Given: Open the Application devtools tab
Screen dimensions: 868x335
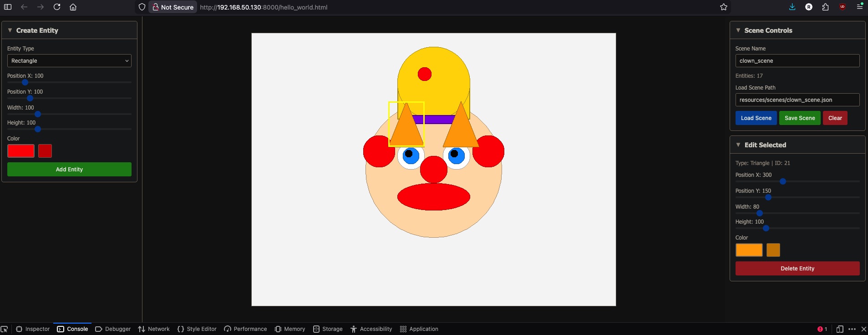Looking at the screenshot, I should click(419, 329).
